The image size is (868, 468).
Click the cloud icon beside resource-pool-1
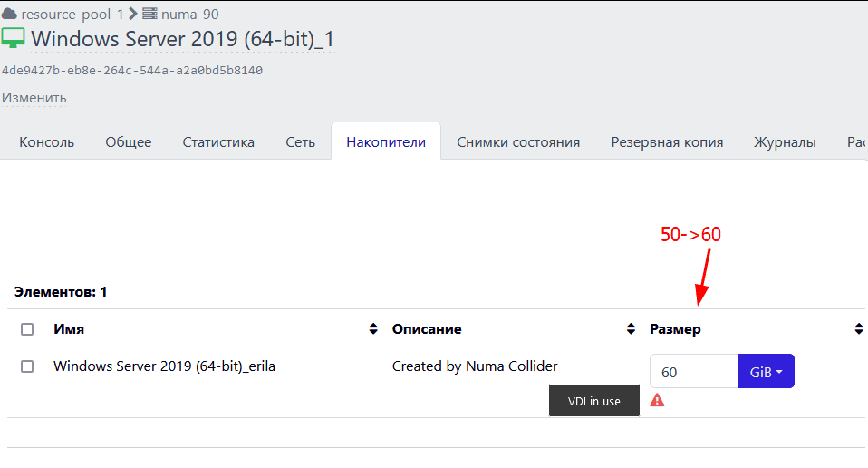10,14
